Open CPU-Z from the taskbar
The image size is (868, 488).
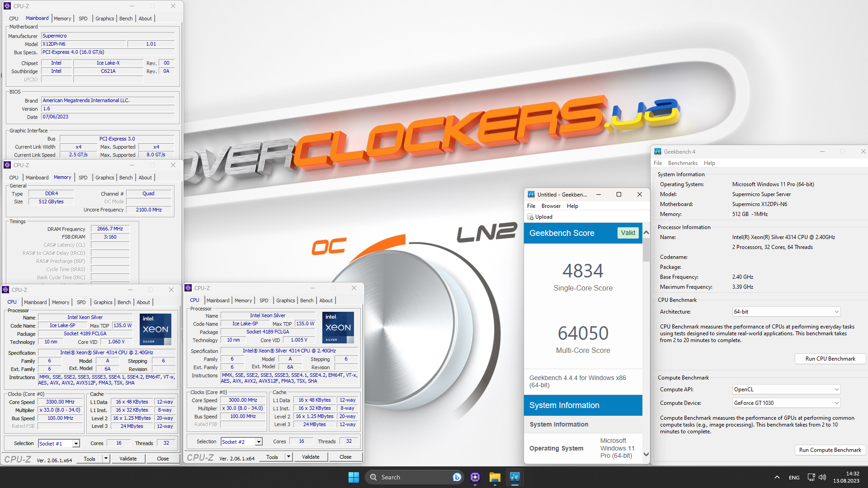475,477
